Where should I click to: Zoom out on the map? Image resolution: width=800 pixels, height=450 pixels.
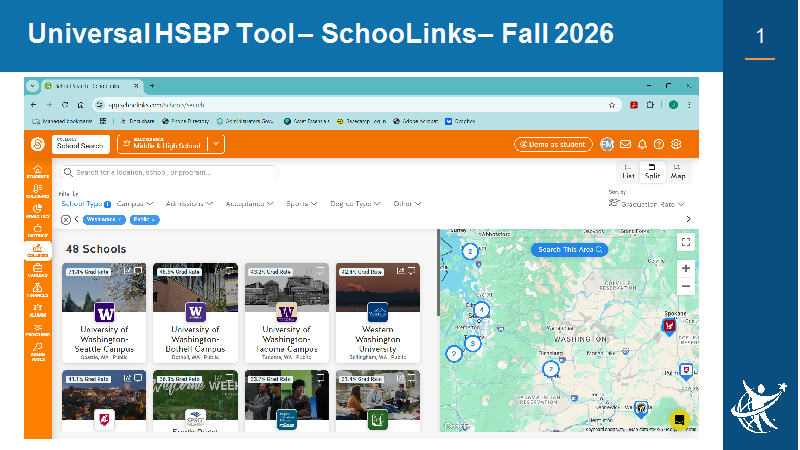[686, 286]
